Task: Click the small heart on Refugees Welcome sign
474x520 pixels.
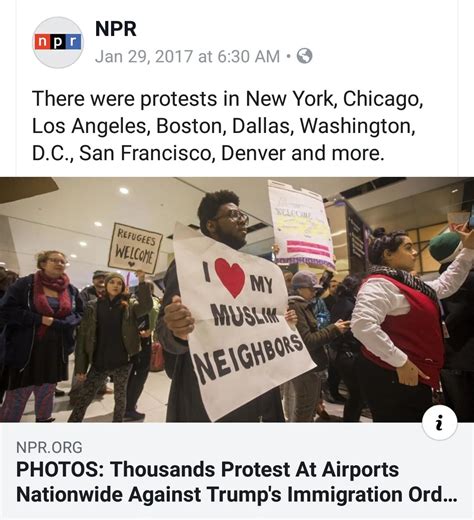Action: [132, 264]
